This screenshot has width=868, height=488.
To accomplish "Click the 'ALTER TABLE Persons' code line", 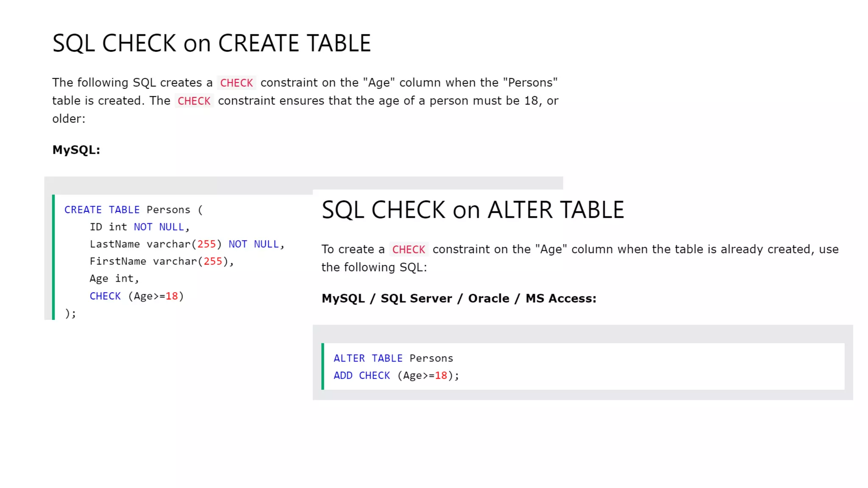I will pos(393,358).
